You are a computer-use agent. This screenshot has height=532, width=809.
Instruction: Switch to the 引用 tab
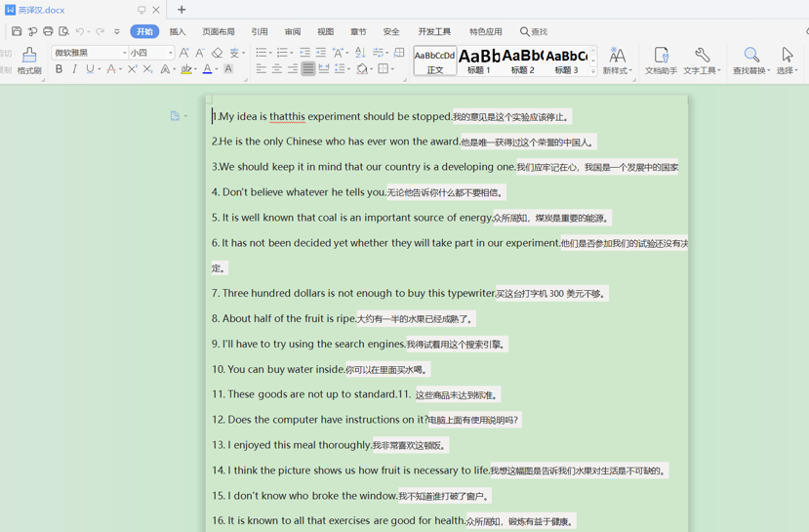(260, 31)
